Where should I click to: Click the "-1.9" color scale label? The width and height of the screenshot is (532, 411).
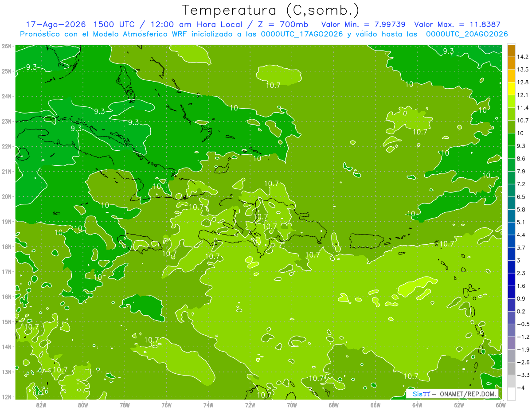(x=523, y=350)
